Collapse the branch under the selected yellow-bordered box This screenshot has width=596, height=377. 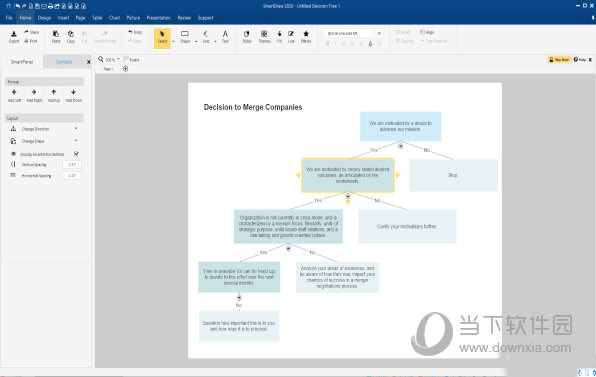(x=348, y=196)
